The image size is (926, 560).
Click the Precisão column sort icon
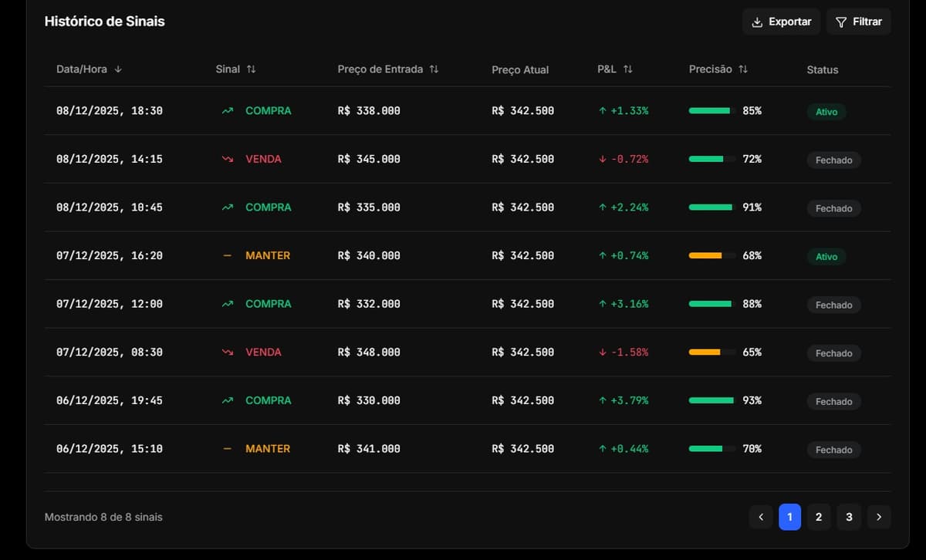[x=743, y=69]
